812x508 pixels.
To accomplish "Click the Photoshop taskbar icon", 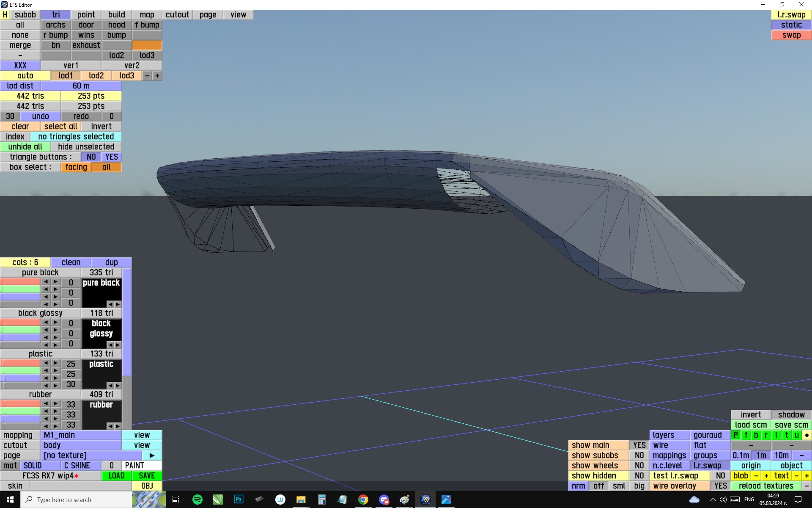I will 239,500.
